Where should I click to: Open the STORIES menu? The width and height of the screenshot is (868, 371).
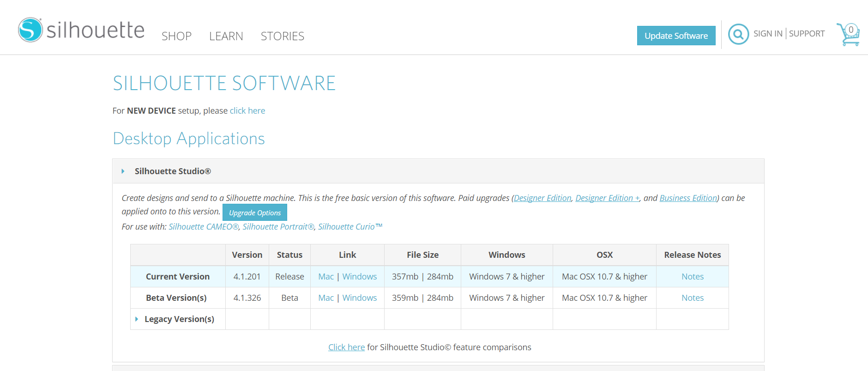click(282, 36)
